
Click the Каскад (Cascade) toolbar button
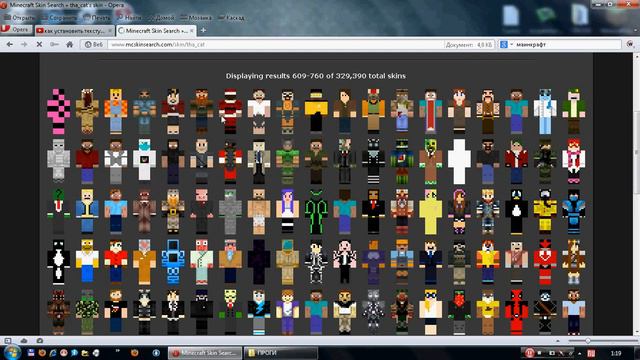231,18
